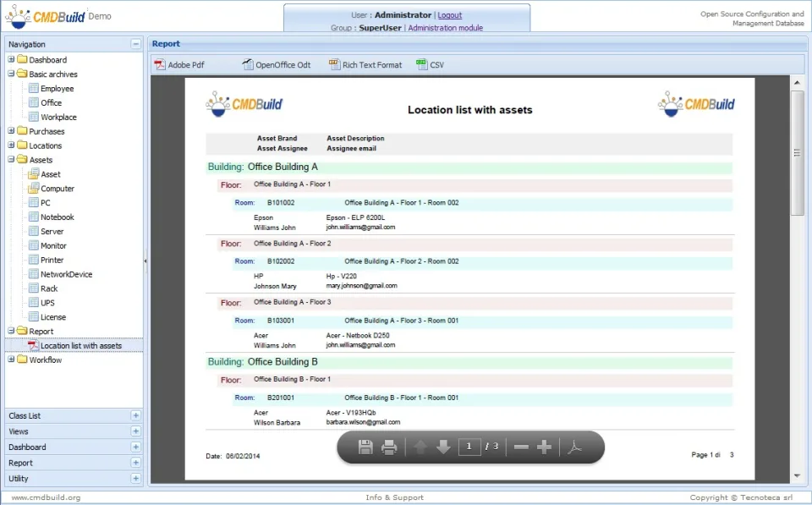Image resolution: width=812 pixels, height=505 pixels.
Task: Expand the bottom Dashboard accordion panel
Action: tap(135, 447)
